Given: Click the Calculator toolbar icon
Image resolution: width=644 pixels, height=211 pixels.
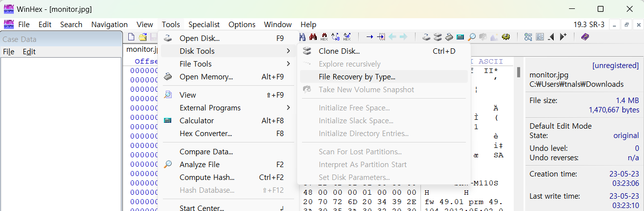Looking at the screenshot, I should pos(460,37).
